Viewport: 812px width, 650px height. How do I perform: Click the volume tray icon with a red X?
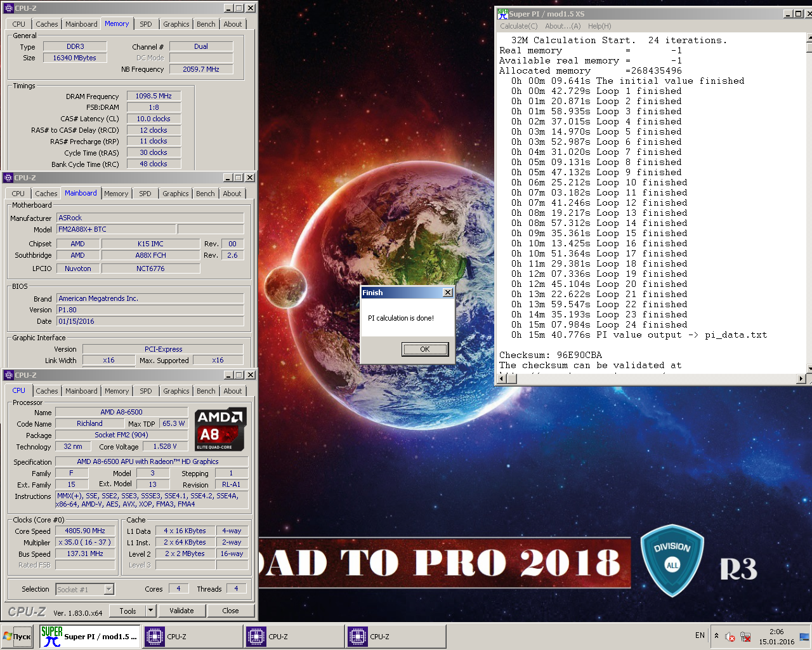(x=730, y=637)
